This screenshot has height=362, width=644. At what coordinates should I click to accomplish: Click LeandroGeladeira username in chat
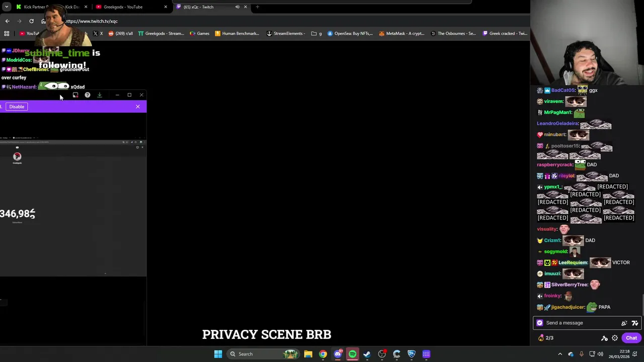(x=557, y=124)
